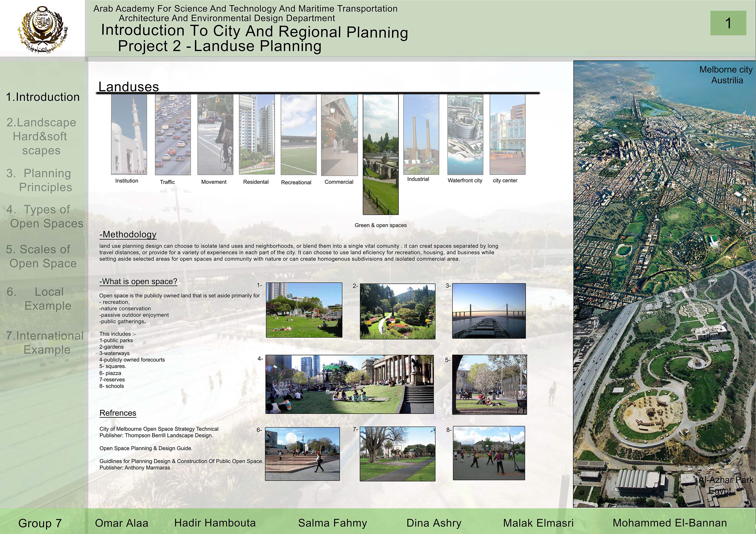The image size is (756, 534).
Task: Select the '1.Introduction' sidebar item
Action: tap(43, 97)
